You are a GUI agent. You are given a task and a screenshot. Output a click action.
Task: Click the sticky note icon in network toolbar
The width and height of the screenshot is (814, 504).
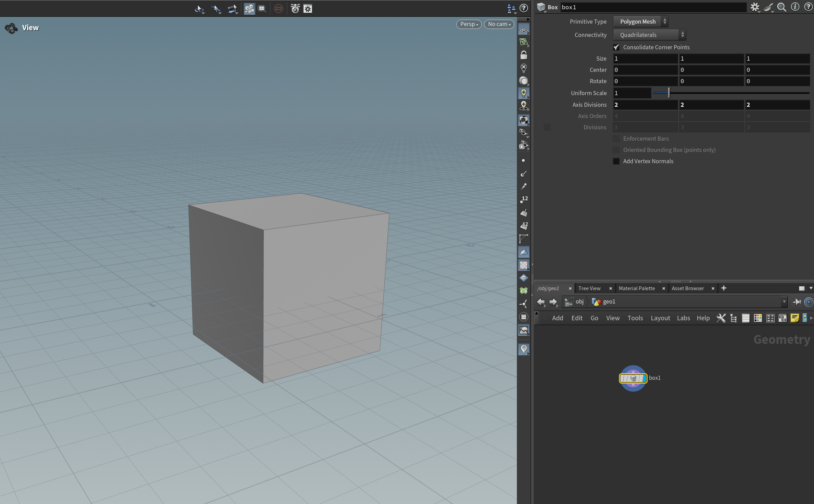point(794,318)
